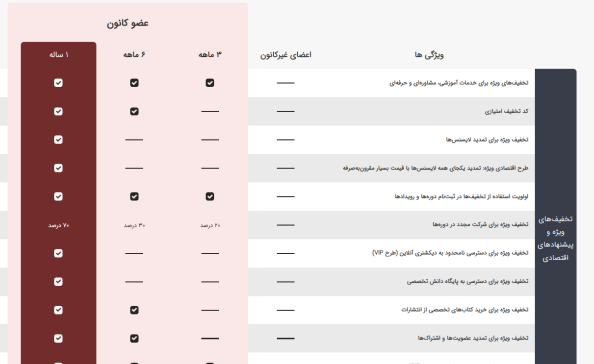Click the 6 ماهه checkmark in کد تخفیف امتیازی row

[x=134, y=111]
